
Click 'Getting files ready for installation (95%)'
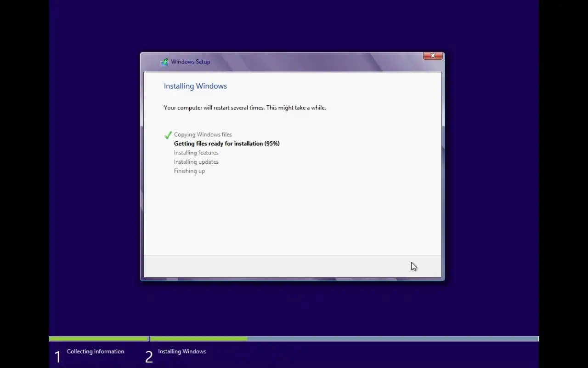[x=226, y=144]
